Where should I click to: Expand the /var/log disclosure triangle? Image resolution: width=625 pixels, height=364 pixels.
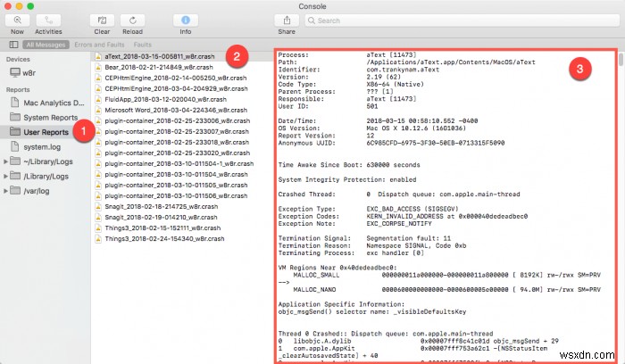click(5, 191)
